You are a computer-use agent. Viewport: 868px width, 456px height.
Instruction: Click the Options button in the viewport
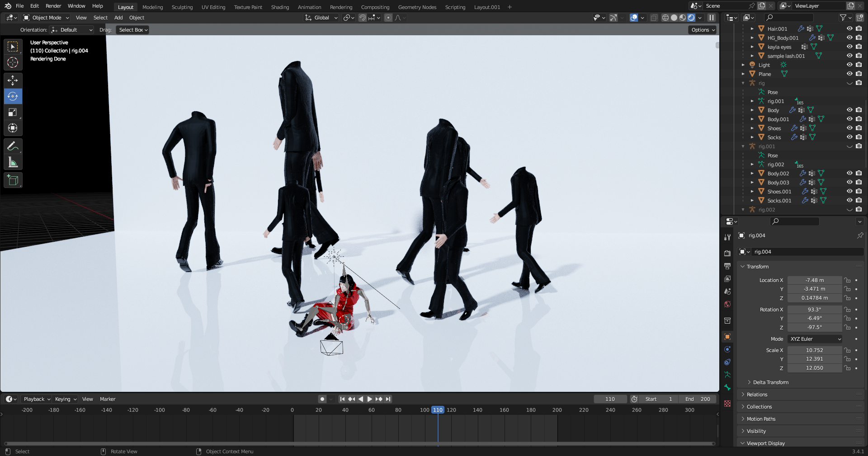click(703, 30)
